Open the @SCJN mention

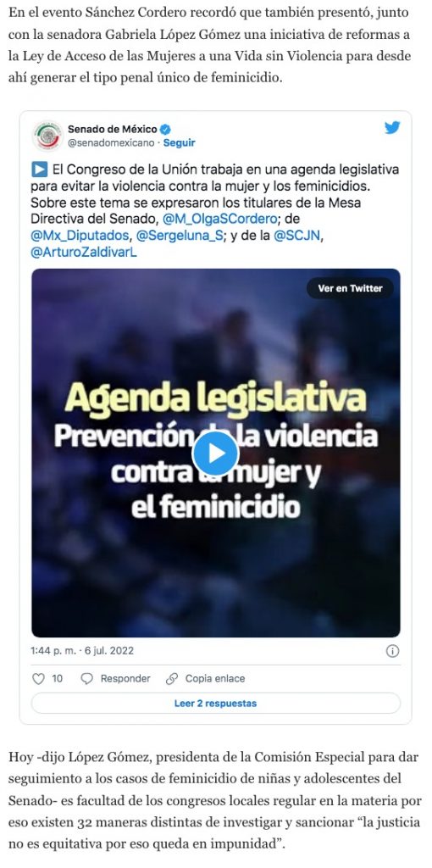pyautogui.click(x=297, y=236)
